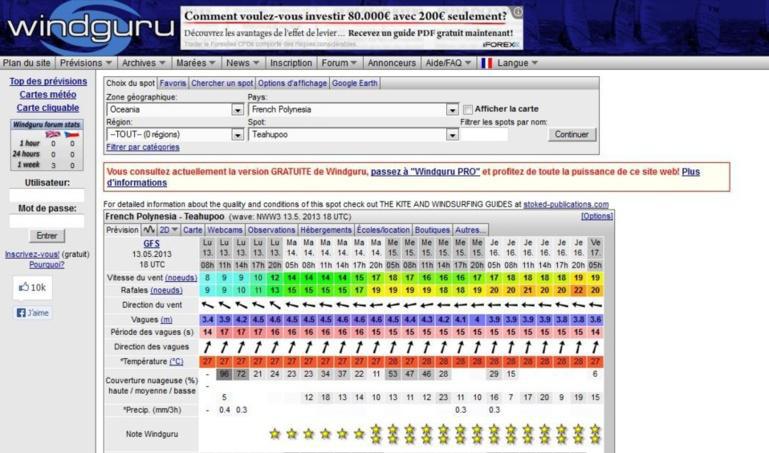
Task: Open the Carte cliquable link
Action: coord(48,108)
